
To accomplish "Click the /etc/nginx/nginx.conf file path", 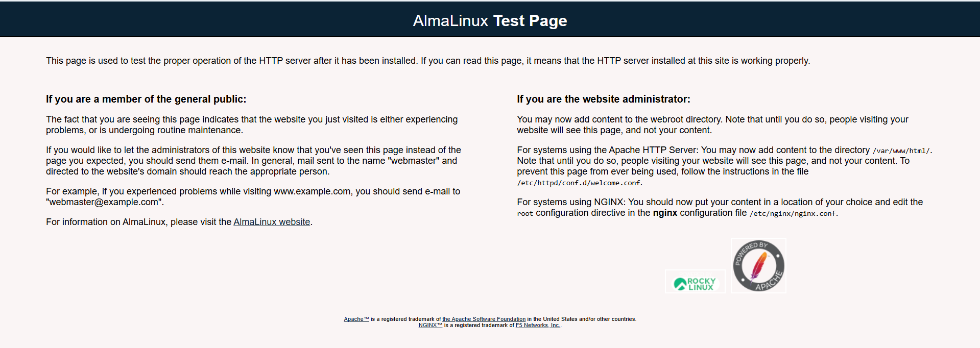I will 793,213.
